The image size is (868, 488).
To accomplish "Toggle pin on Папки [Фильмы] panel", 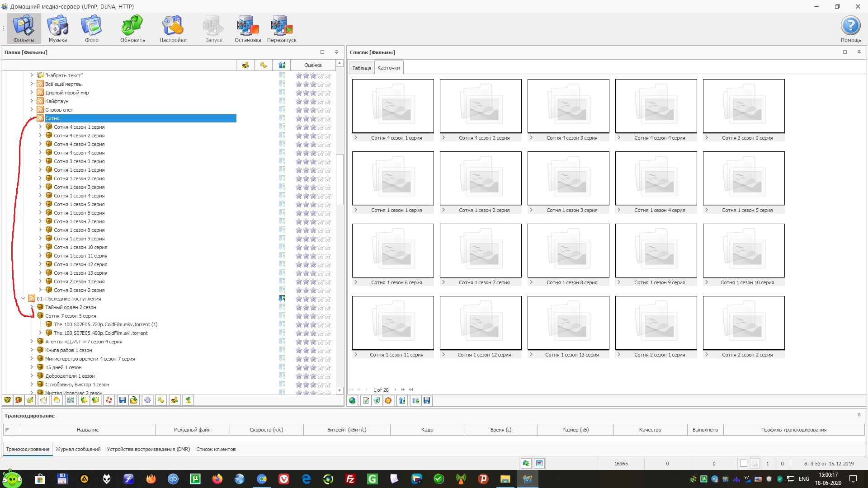I will pyautogui.click(x=336, y=52).
